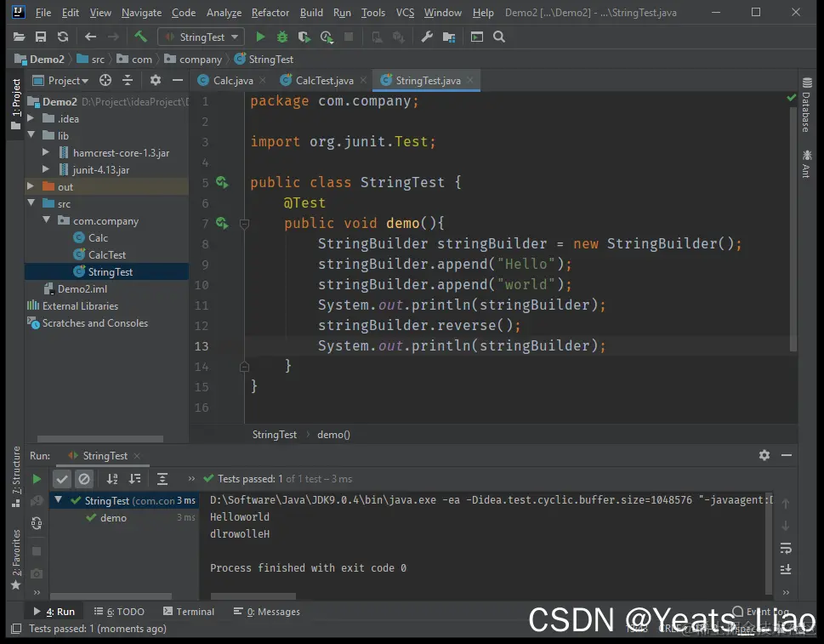Click the demo() breadcrumb below the editor

333,435
